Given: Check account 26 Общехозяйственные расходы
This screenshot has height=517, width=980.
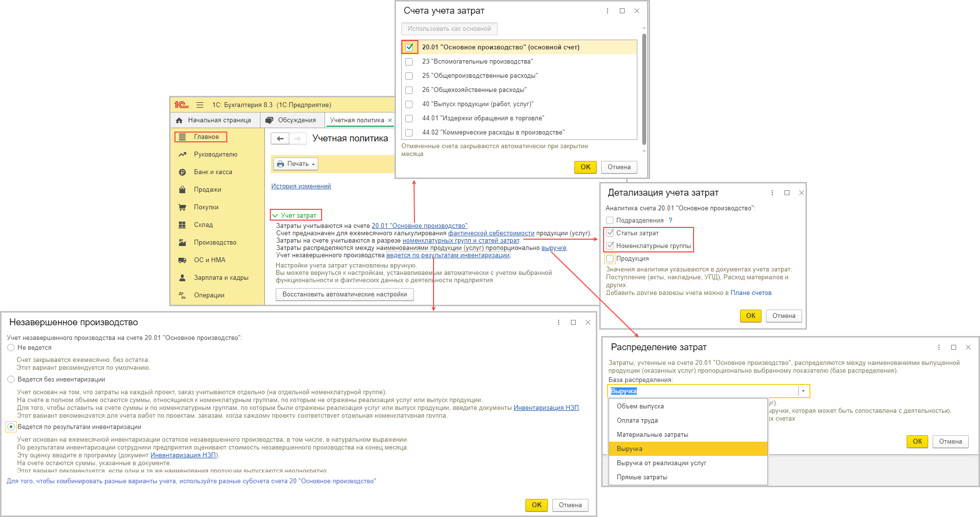Looking at the screenshot, I should click(x=409, y=90).
